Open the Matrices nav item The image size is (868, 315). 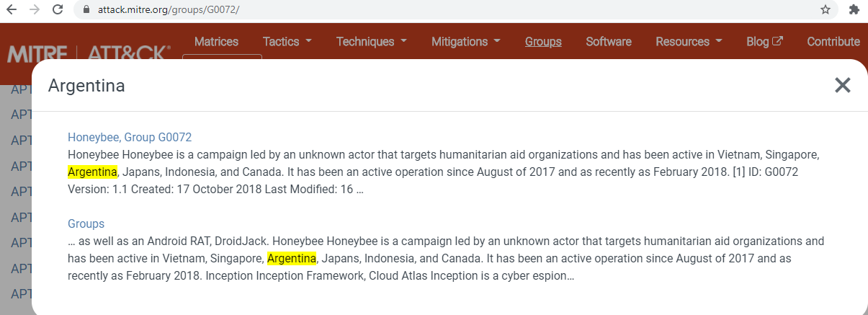216,42
